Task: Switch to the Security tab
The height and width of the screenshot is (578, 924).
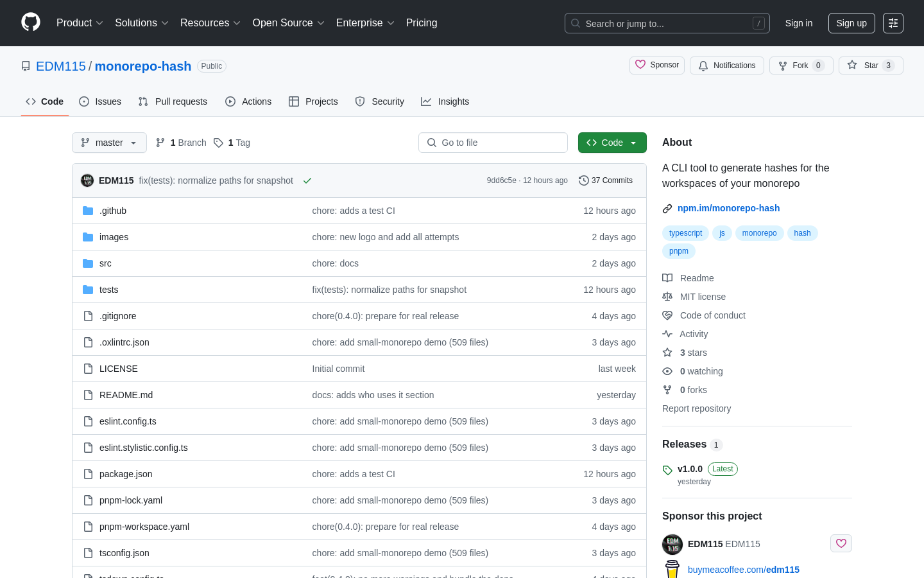Action: click(380, 101)
